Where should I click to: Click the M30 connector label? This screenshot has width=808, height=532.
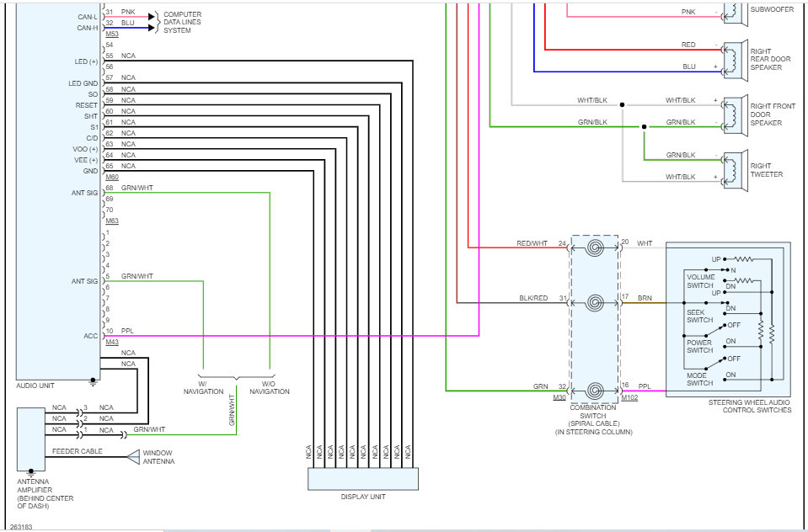(559, 397)
